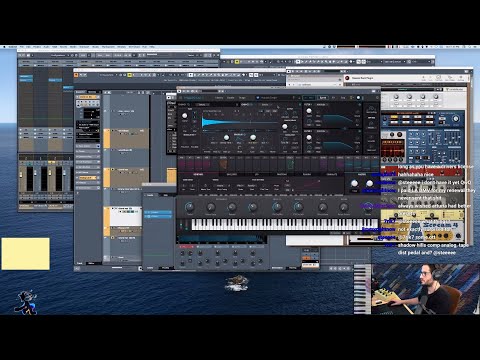Select the upper blue row in the small floating window
This screenshot has height=360, width=480.
click(x=158, y=212)
